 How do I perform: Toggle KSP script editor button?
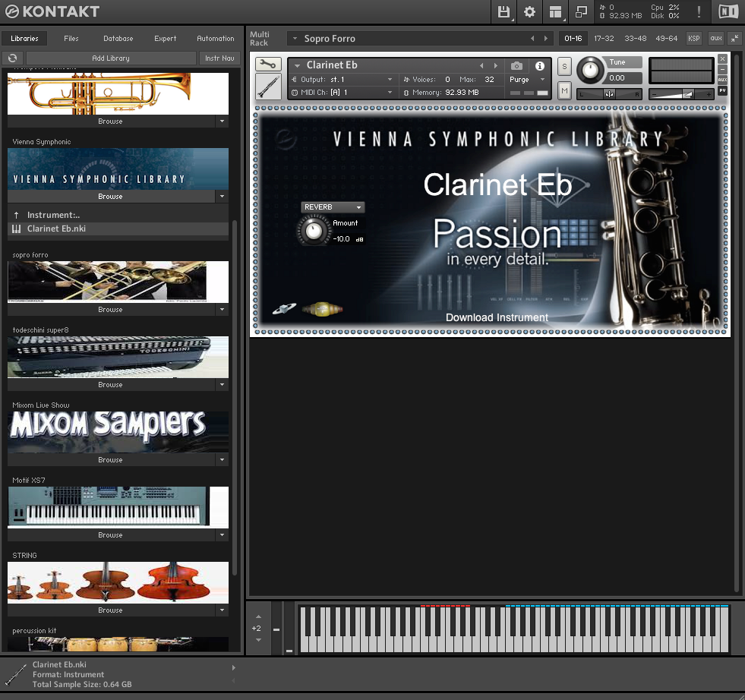tap(693, 39)
